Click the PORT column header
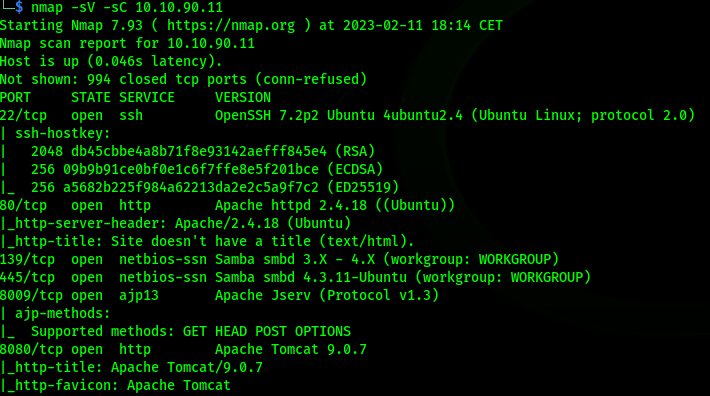This screenshot has width=710, height=396. tap(15, 97)
